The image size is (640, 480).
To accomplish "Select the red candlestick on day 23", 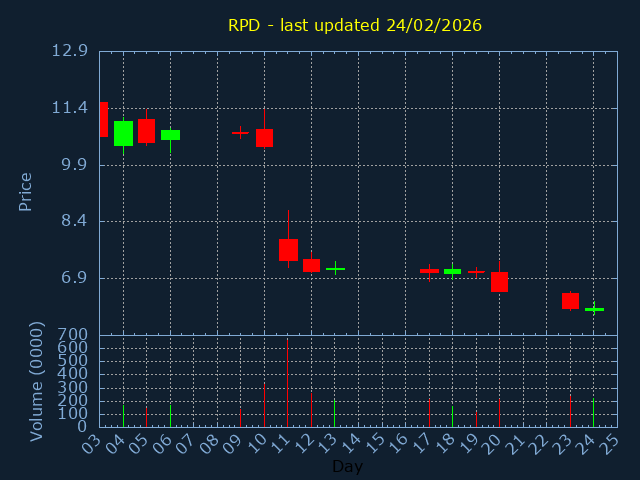I will tap(570, 300).
